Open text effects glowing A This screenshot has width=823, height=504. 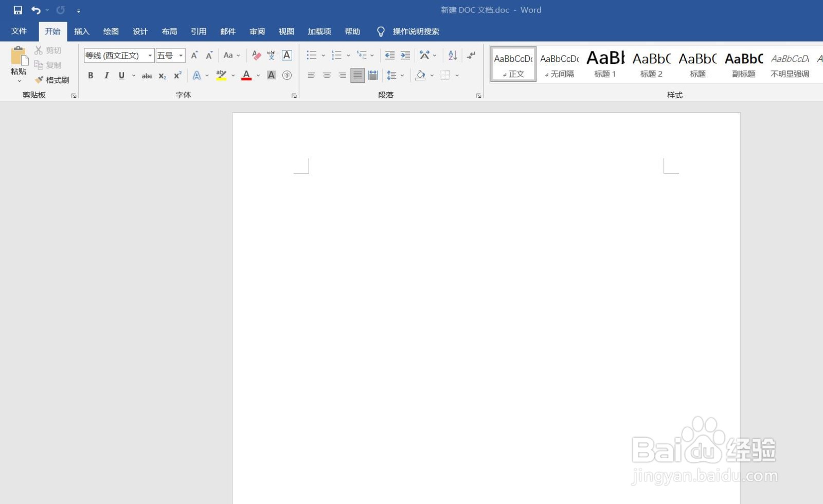point(196,76)
